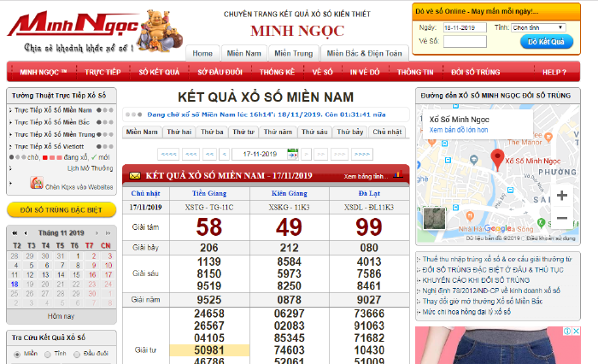598x364 pixels.
Task: Open the top Miền Nam navigation tab
Action: 244,54
